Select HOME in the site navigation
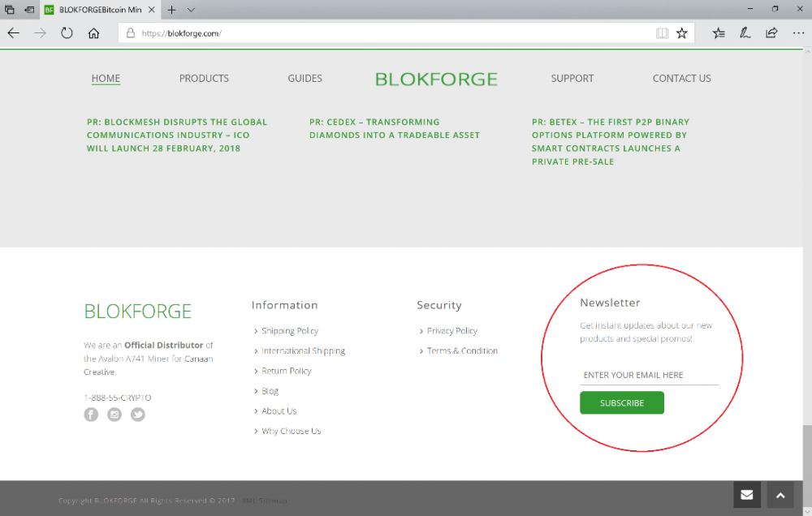 click(x=106, y=78)
